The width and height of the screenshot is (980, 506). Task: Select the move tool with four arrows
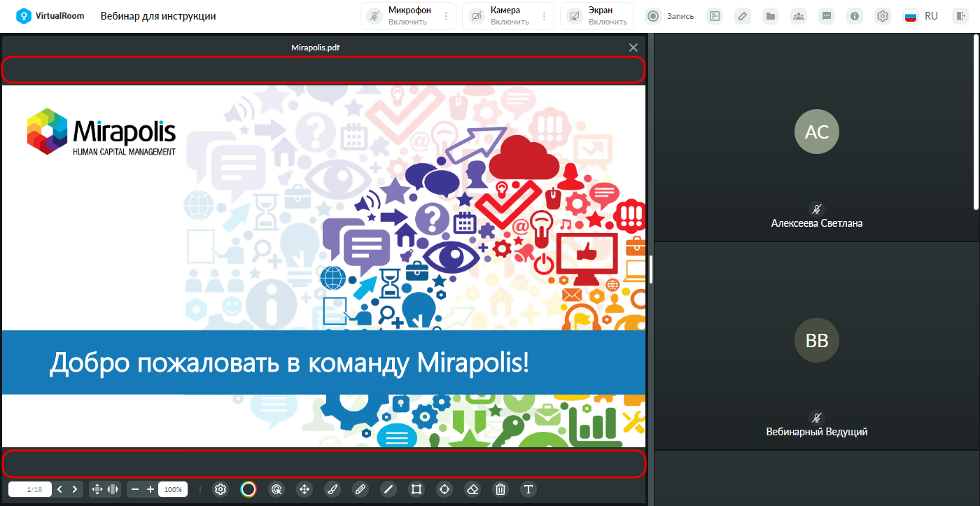(304, 489)
